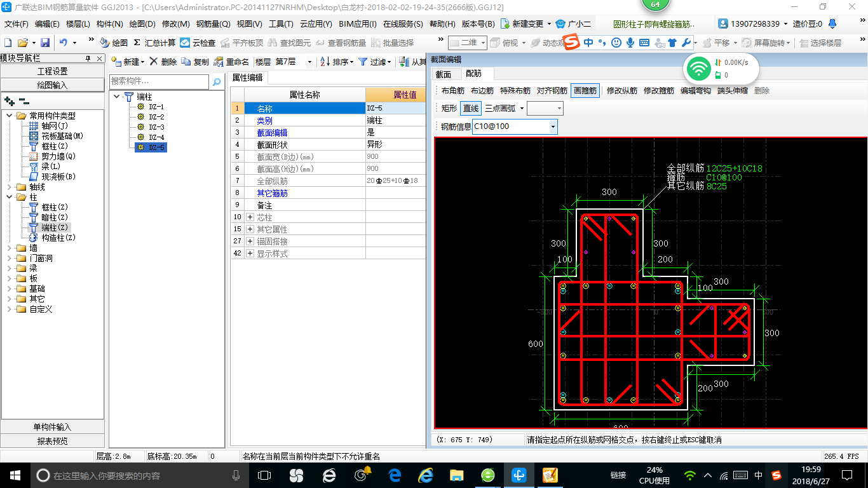This screenshot has width=868, height=488.
Task: Click 端头伸缩 tool button
Action: point(733,91)
